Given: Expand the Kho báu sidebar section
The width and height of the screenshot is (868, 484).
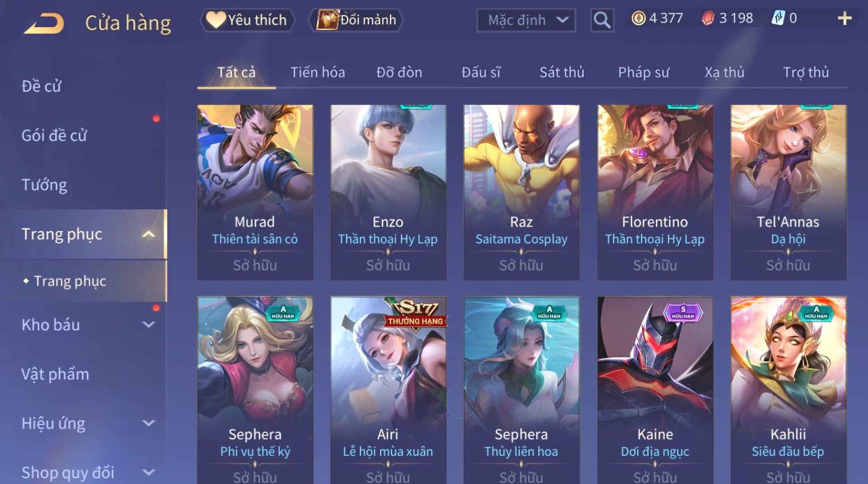Looking at the screenshot, I should pyautogui.click(x=148, y=325).
